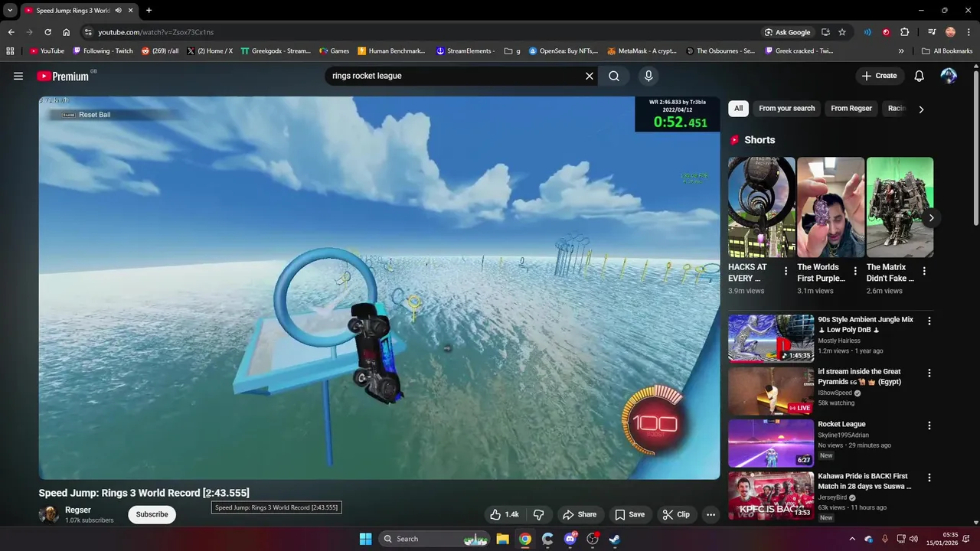Open the Chrome profile avatar

pos(950,32)
